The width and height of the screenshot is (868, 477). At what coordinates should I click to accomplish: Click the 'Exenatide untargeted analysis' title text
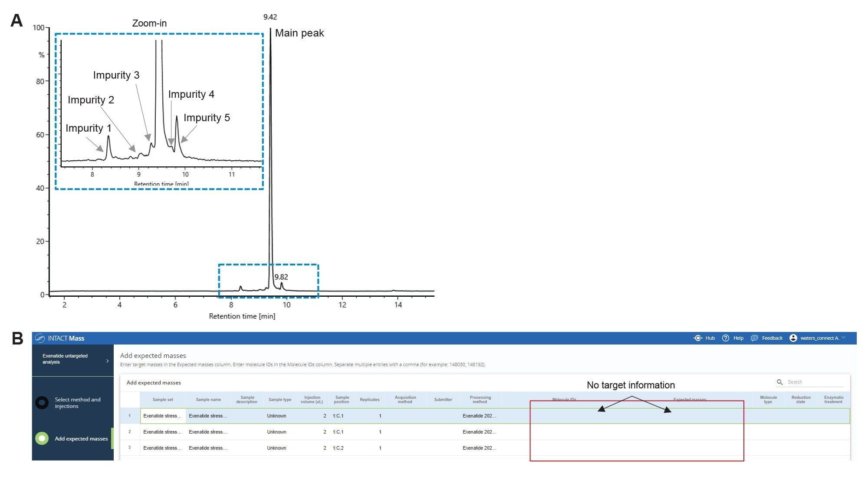coord(65,359)
